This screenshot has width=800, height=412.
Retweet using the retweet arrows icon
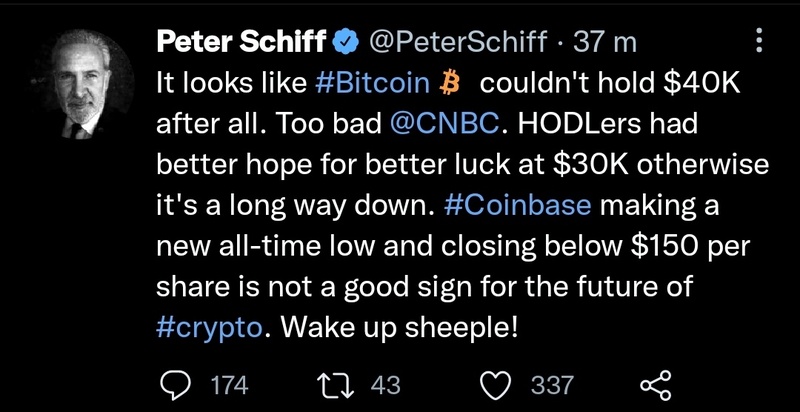pyautogui.click(x=331, y=384)
